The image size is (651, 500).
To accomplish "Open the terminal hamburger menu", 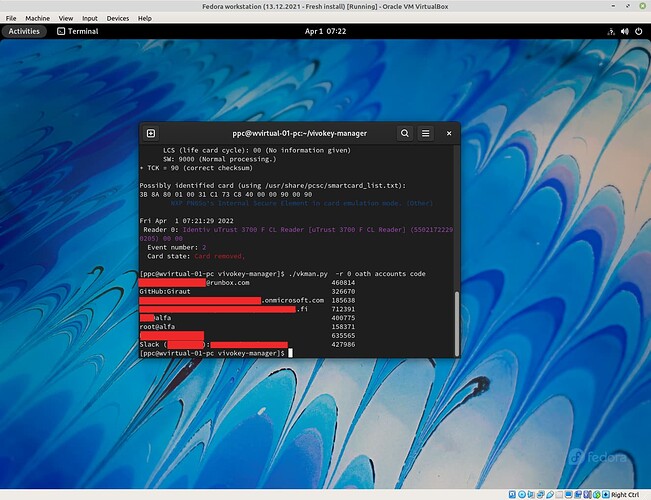I will [x=426, y=133].
